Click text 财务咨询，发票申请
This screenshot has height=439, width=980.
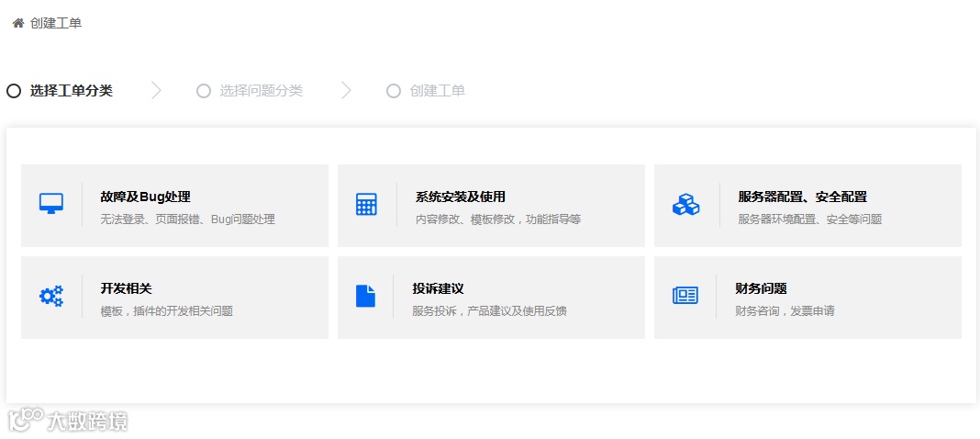click(785, 310)
